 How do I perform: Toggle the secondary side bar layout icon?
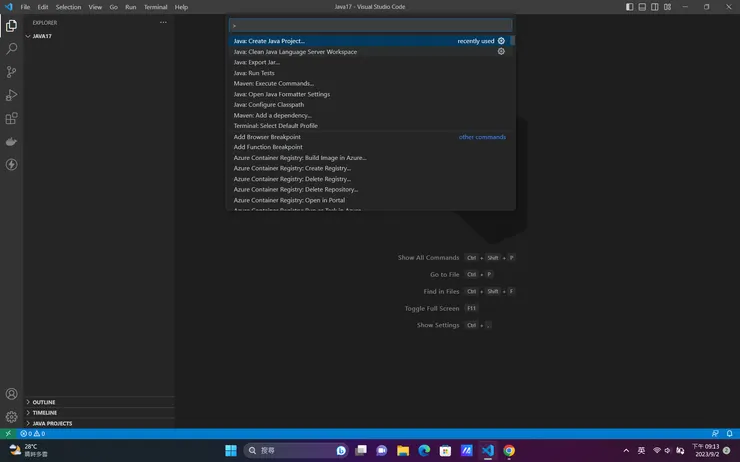[x=654, y=7]
